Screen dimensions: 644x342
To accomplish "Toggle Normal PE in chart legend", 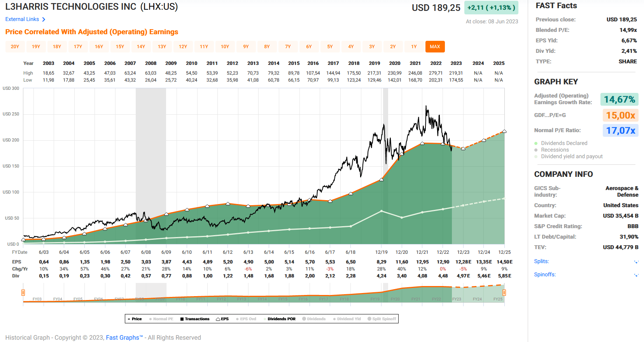I will [161, 319].
